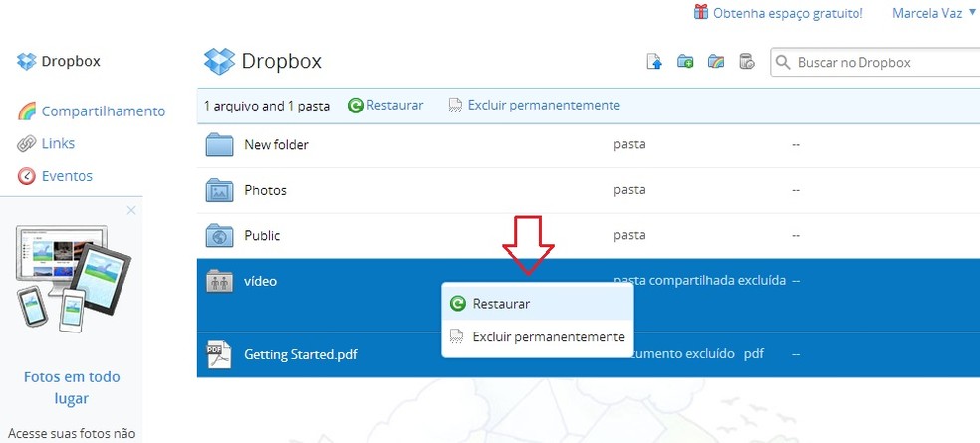Select the Public folder name
This screenshot has height=443, width=980.
[x=262, y=236]
